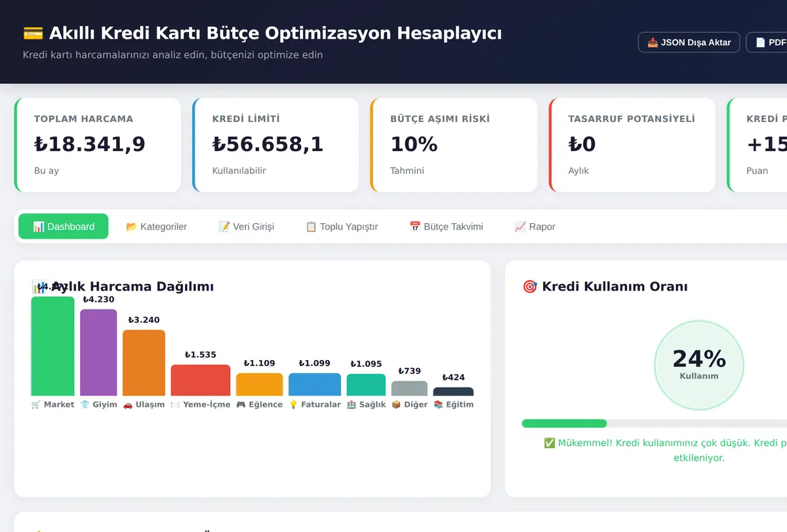Click the chart icon in the Dashboard tab

[38, 226]
